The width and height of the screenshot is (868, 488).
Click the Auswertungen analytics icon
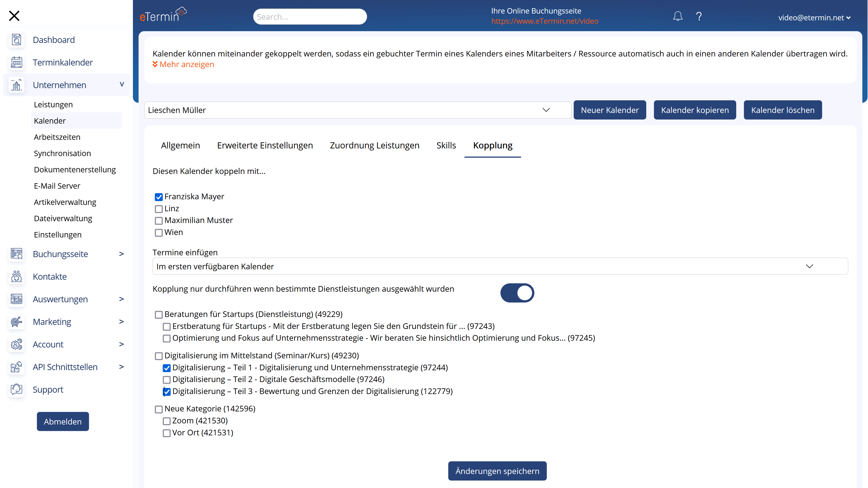(16, 298)
